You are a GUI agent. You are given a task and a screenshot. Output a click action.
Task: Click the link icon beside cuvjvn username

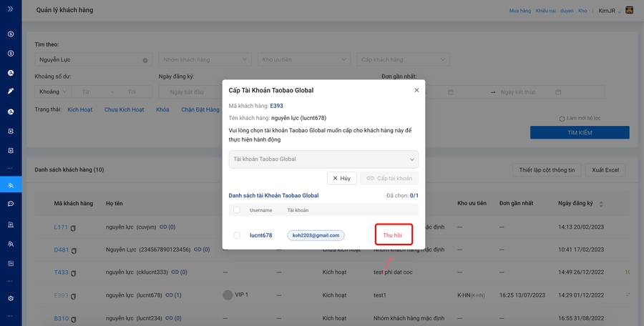click(x=163, y=227)
